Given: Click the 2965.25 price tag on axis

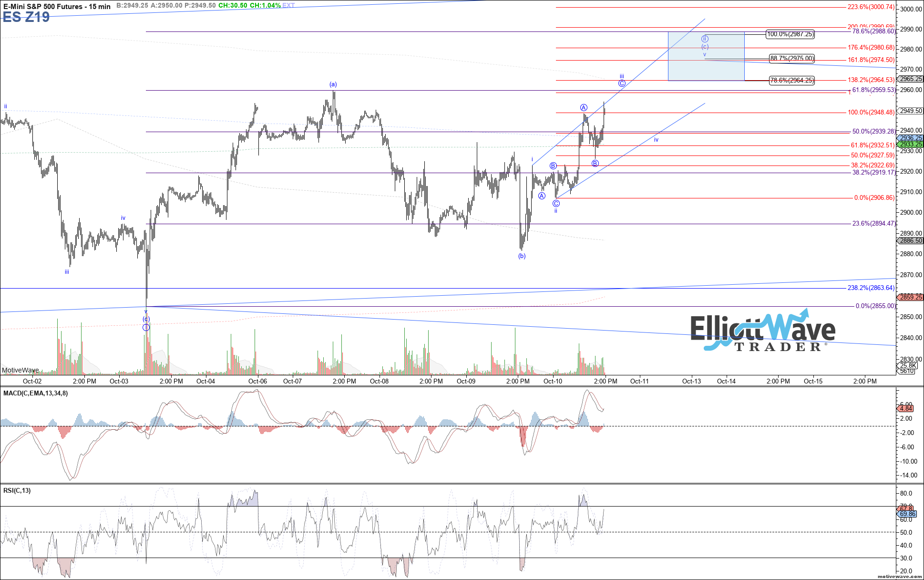Looking at the screenshot, I should click(x=911, y=79).
